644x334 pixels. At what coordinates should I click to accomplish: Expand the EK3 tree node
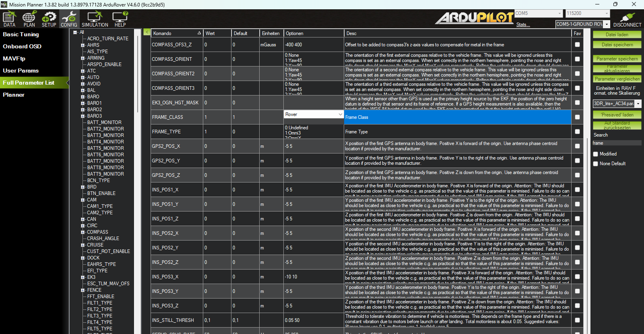click(x=83, y=277)
